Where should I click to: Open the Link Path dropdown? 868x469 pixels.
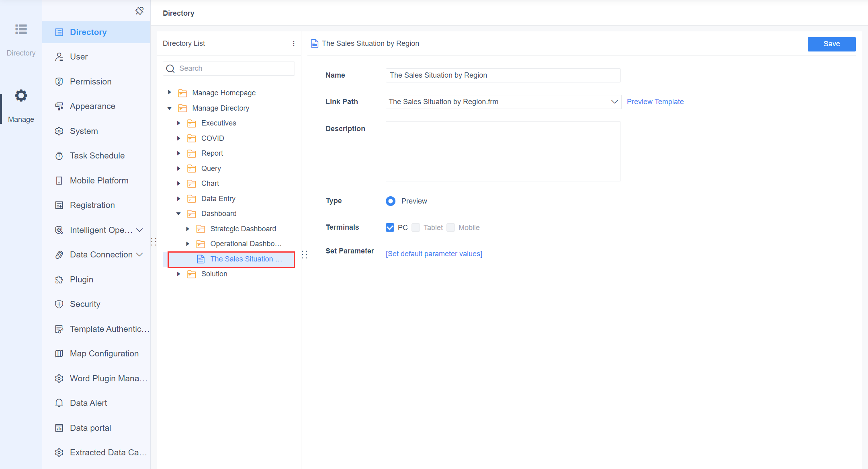click(614, 102)
